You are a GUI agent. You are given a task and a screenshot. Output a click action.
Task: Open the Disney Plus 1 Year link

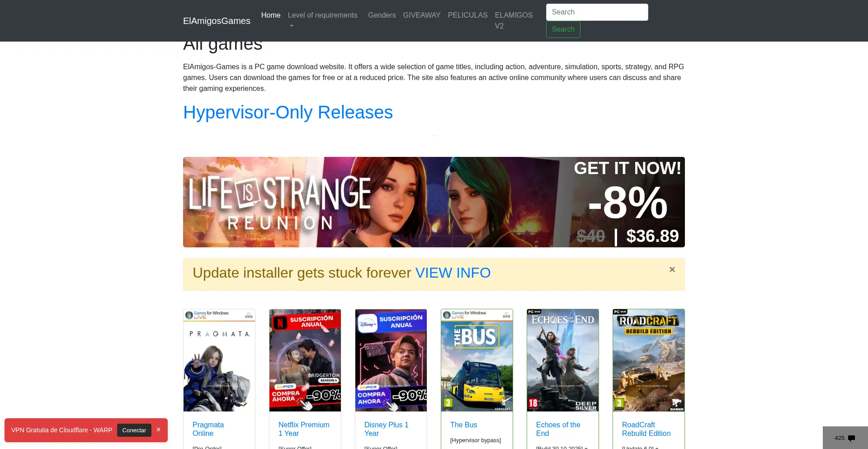387,429
